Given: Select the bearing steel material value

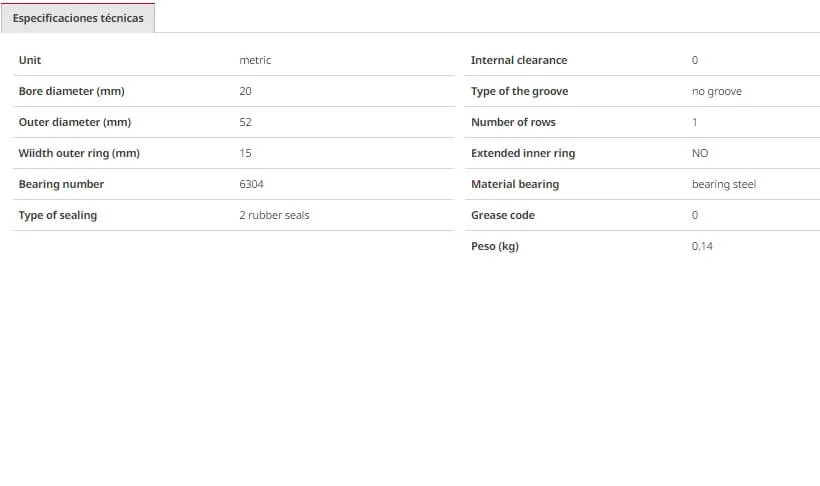Looking at the screenshot, I should click(724, 184).
